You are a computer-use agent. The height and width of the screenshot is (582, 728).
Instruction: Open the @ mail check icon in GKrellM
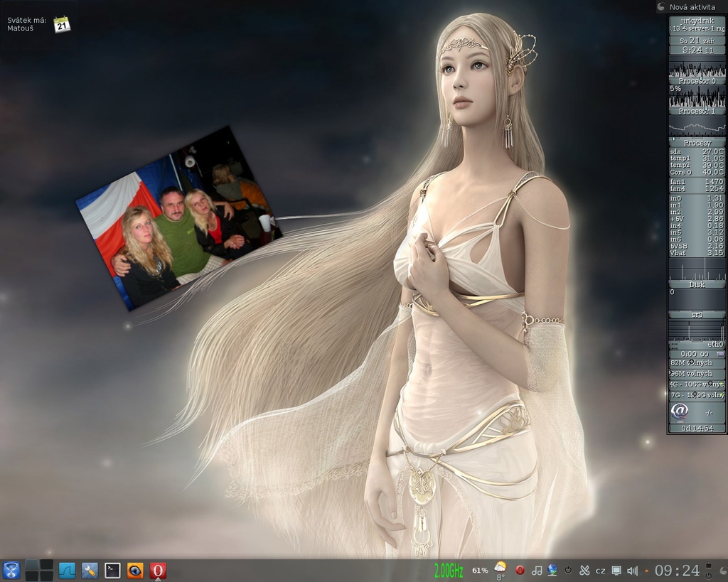[x=679, y=411]
